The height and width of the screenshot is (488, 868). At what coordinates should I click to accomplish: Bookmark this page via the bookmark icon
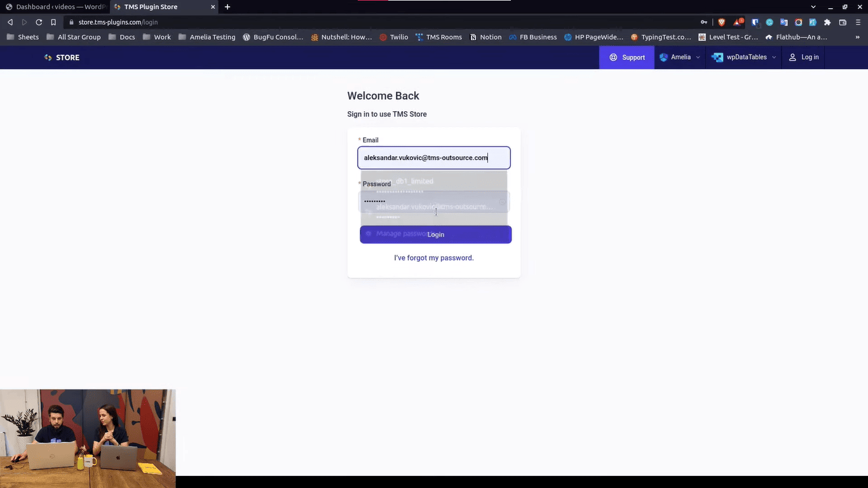(x=53, y=22)
